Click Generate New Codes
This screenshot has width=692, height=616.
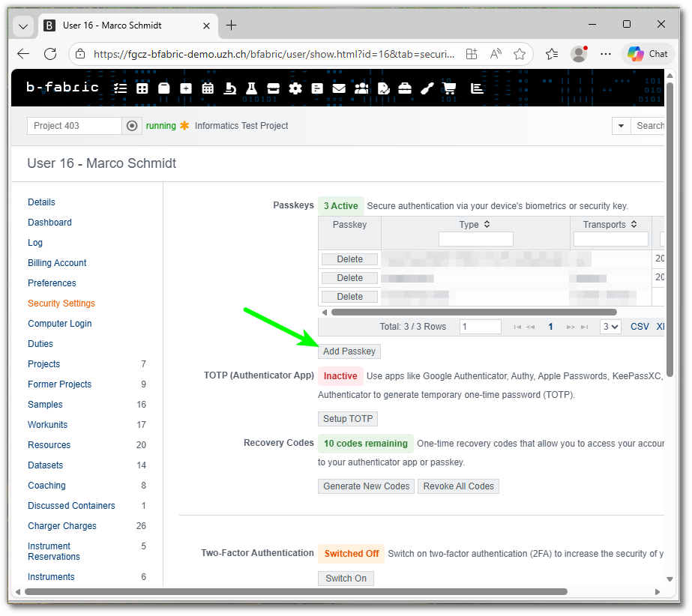pyautogui.click(x=366, y=486)
